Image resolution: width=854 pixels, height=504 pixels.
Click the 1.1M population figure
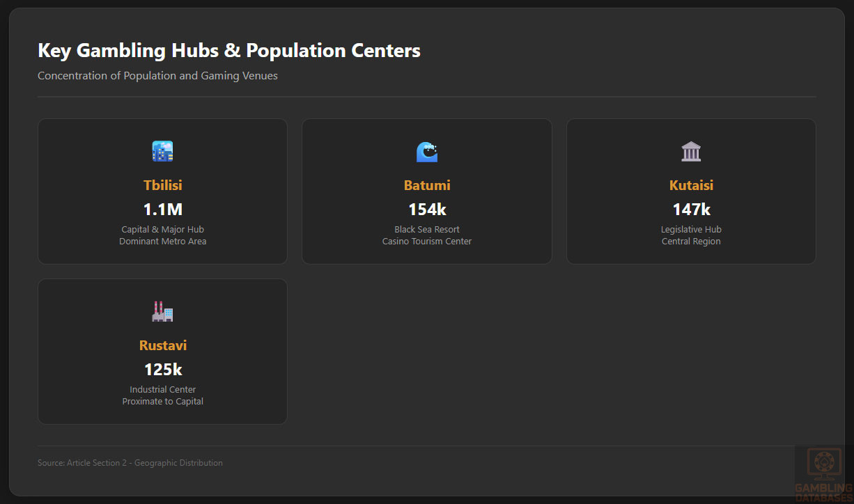tap(162, 210)
